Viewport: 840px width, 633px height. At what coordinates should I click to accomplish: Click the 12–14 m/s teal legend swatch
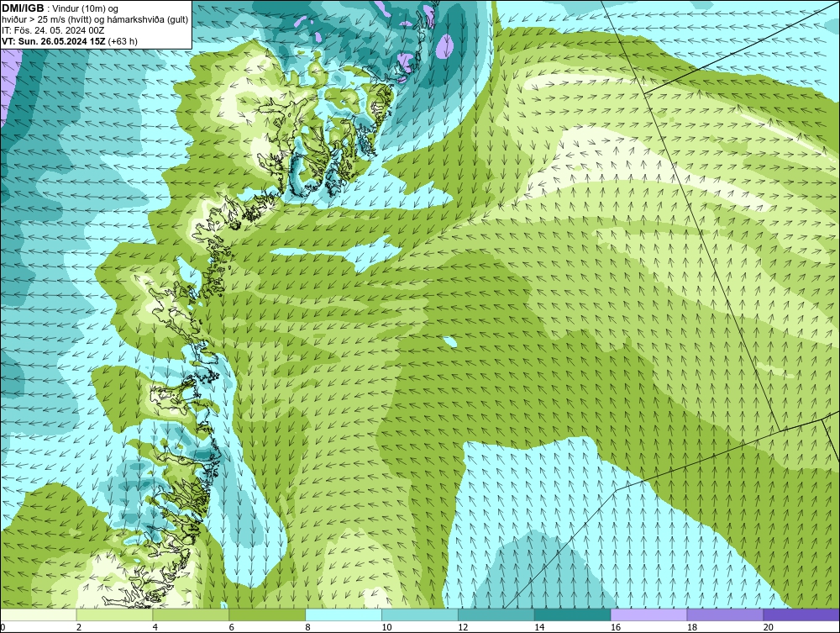click(496, 615)
